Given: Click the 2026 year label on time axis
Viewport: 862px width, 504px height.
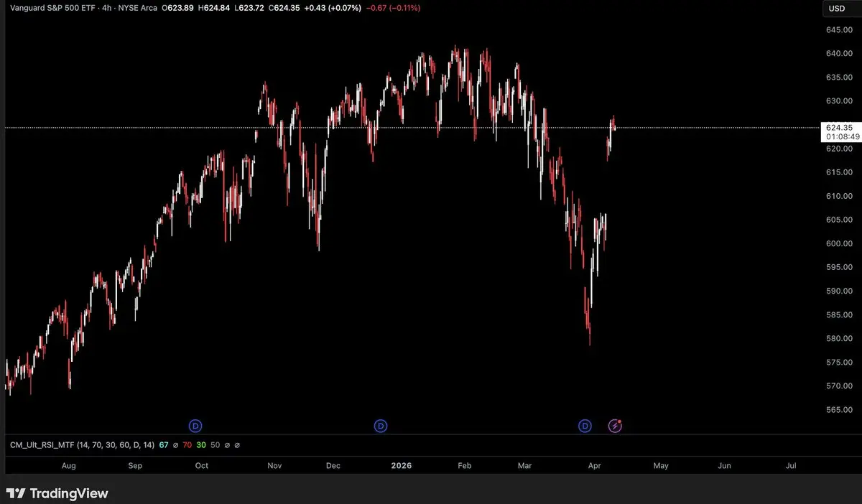Looking at the screenshot, I should [400, 465].
